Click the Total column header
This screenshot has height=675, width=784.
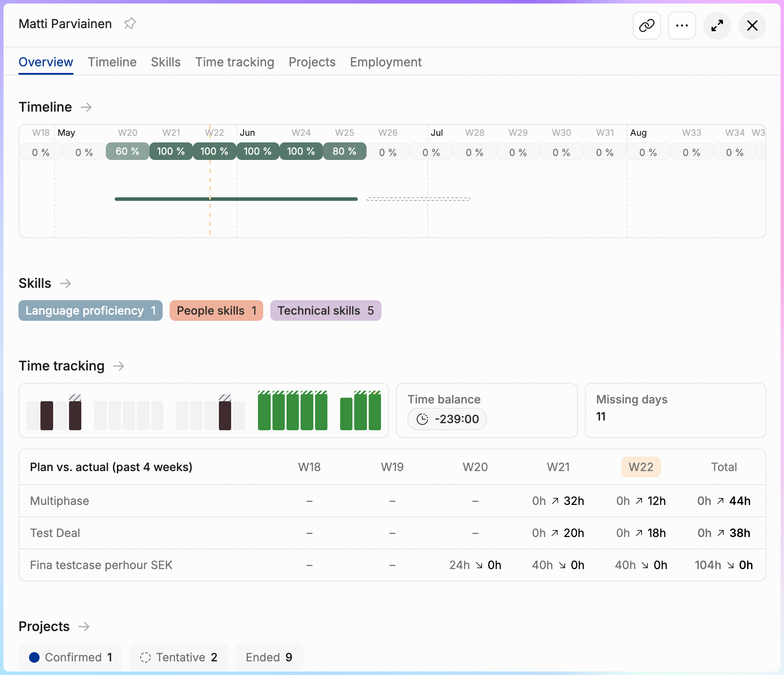pyautogui.click(x=724, y=467)
